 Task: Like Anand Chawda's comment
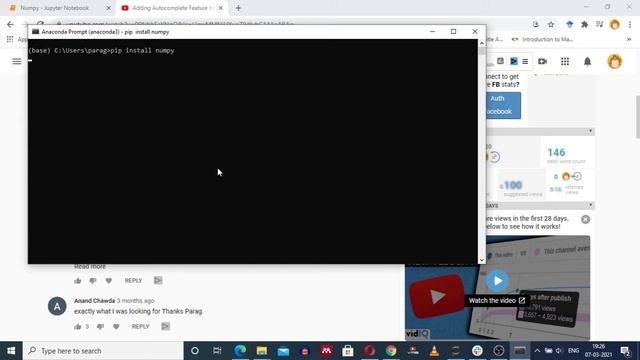[x=78, y=327]
